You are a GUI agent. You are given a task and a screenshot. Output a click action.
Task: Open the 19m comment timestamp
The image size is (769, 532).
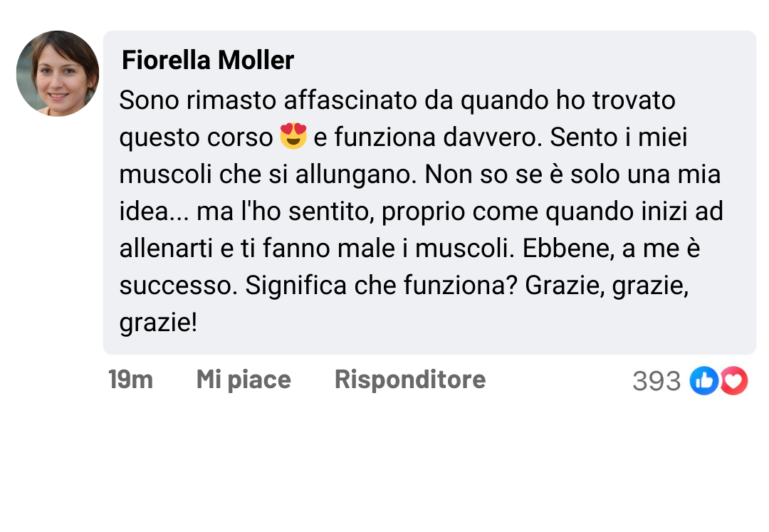coord(130,380)
